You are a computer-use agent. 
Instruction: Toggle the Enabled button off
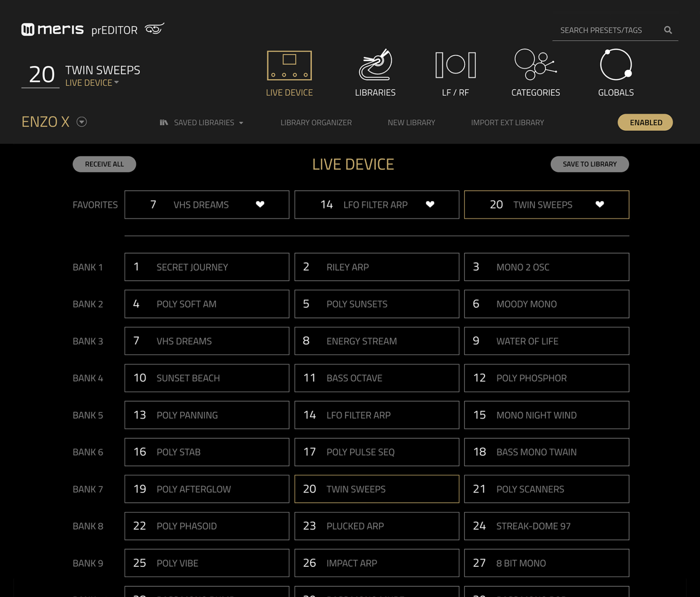click(x=645, y=123)
